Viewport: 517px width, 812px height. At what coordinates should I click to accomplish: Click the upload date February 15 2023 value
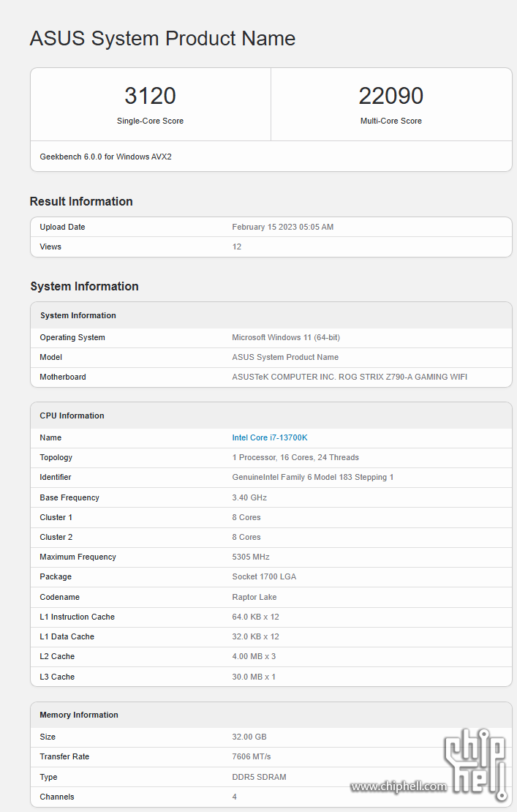tap(282, 227)
